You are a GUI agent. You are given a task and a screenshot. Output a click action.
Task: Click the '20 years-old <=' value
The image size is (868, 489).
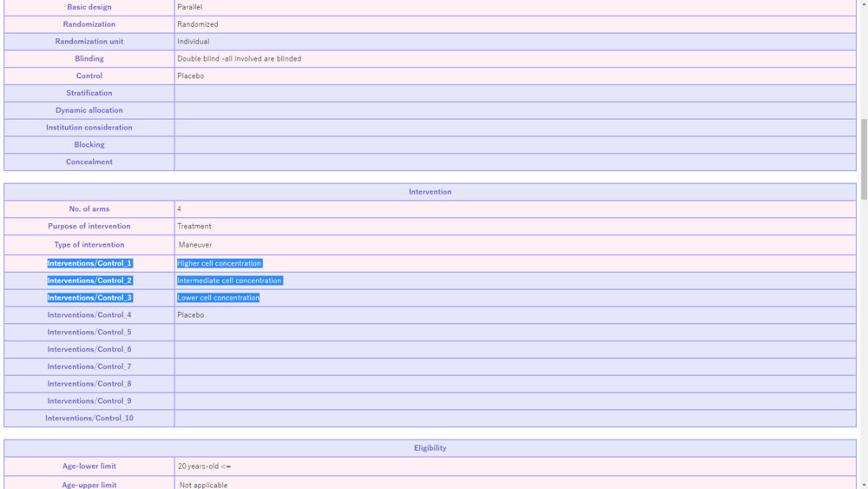[x=204, y=466]
